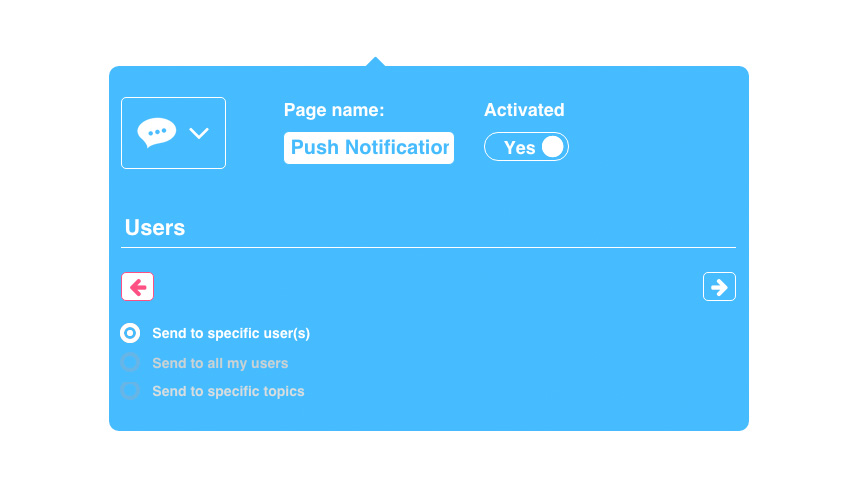Select the "Send to specific user(s)" radio button
Image resolution: width=845 pixels, height=500 pixels.
coord(130,333)
